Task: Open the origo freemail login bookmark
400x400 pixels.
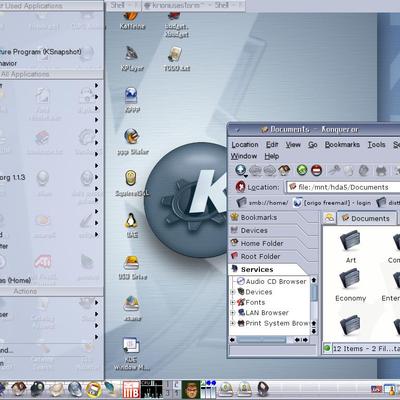Action: [x=332, y=202]
